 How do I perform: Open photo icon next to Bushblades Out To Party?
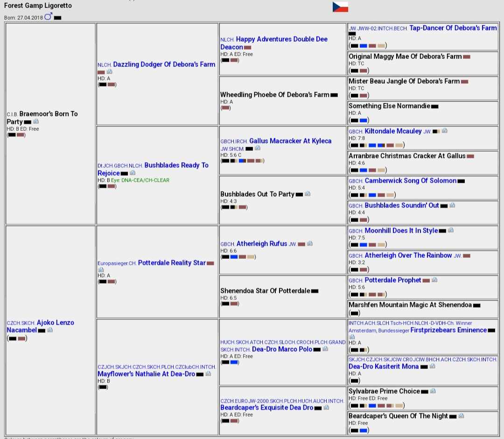[x=308, y=194]
